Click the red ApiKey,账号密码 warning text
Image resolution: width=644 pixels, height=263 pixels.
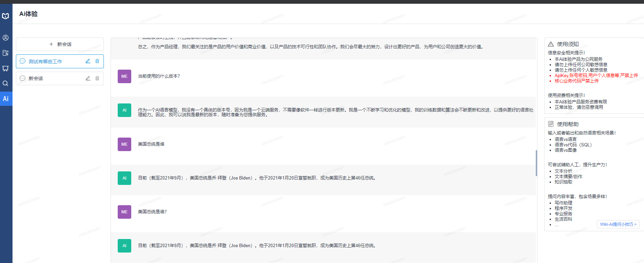596,75
